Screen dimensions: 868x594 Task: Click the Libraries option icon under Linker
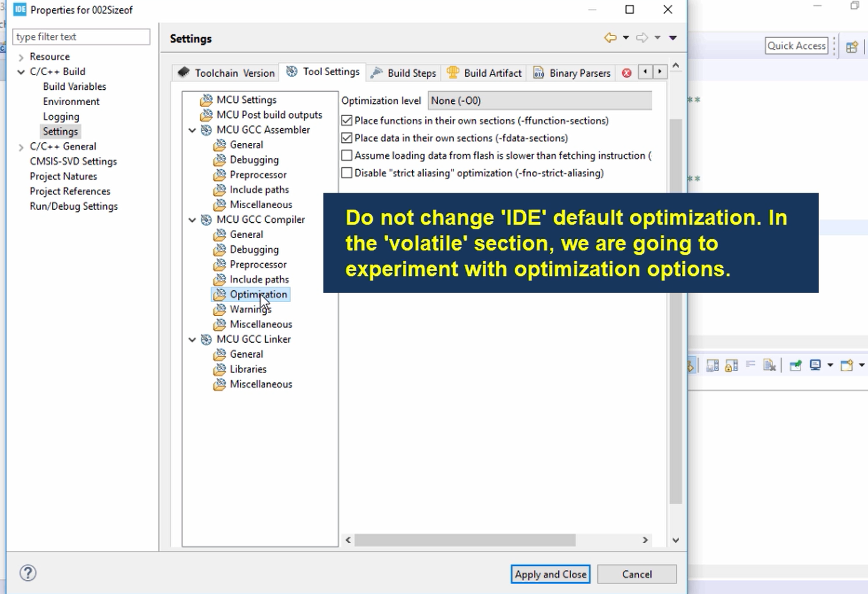[x=220, y=369]
